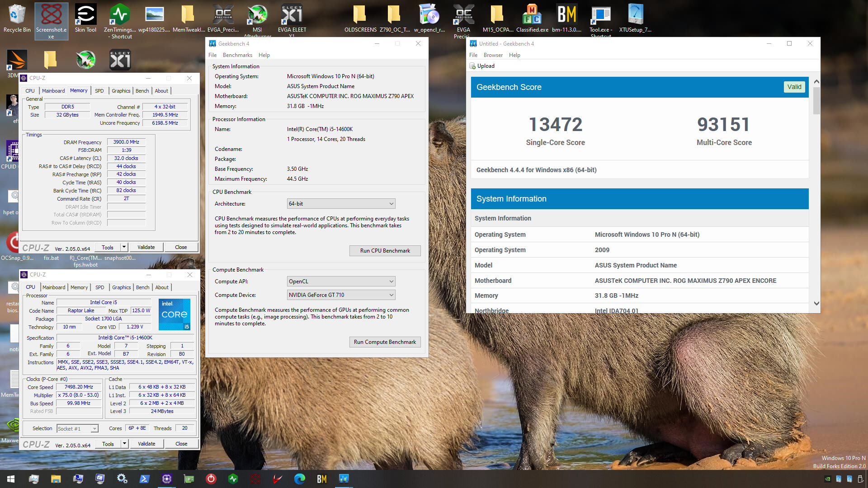Switch to CPU-Z taskbar icon
868x488 pixels.
point(166,479)
